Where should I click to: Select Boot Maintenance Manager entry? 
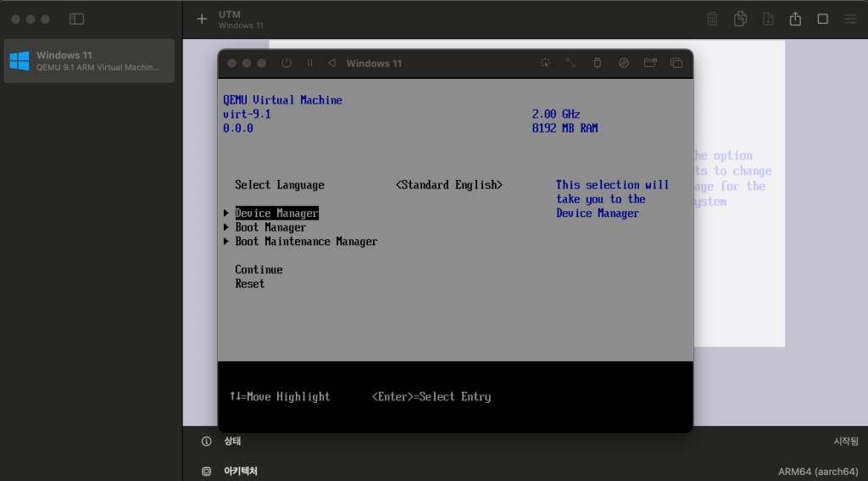tap(306, 242)
